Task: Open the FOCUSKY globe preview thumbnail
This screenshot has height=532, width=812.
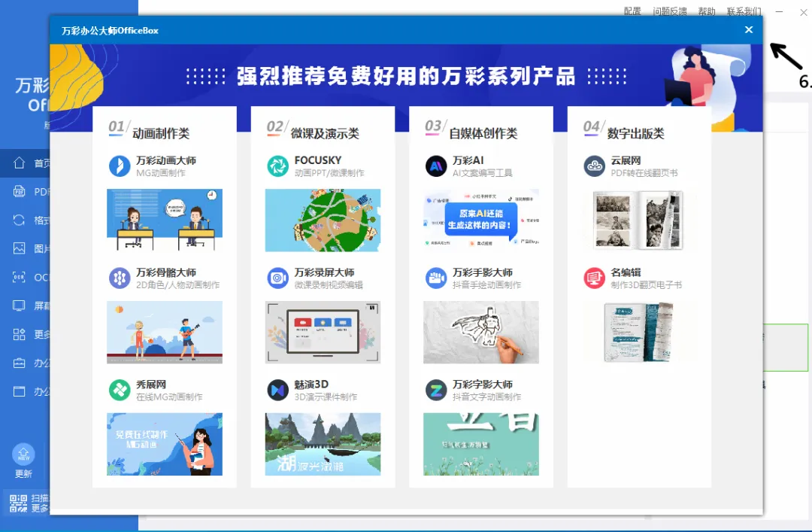Action: point(323,220)
